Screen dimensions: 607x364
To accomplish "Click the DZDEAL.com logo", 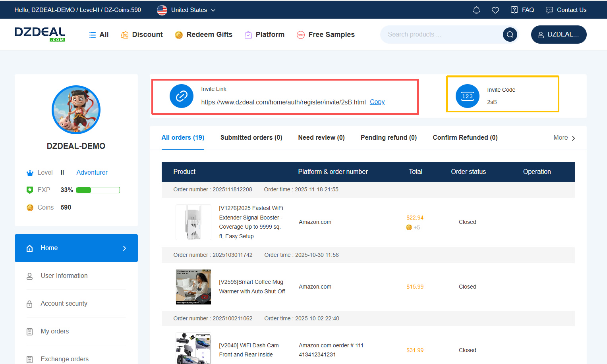I will [40, 34].
